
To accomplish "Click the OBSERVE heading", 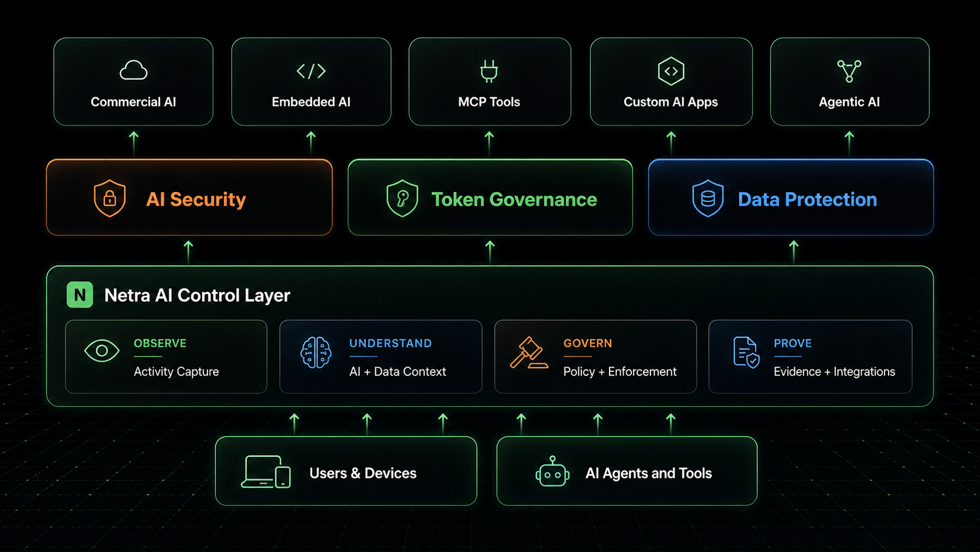I will 160,343.
